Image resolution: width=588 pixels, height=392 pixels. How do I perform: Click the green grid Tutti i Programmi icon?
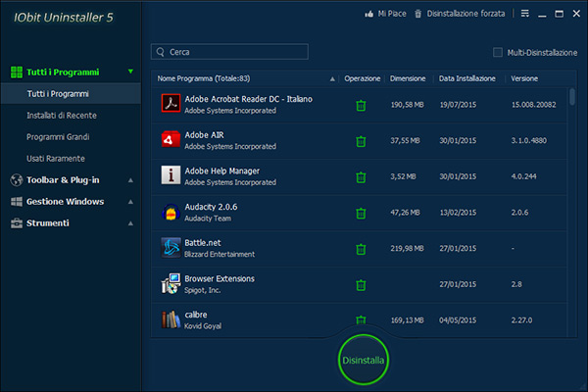click(17, 72)
